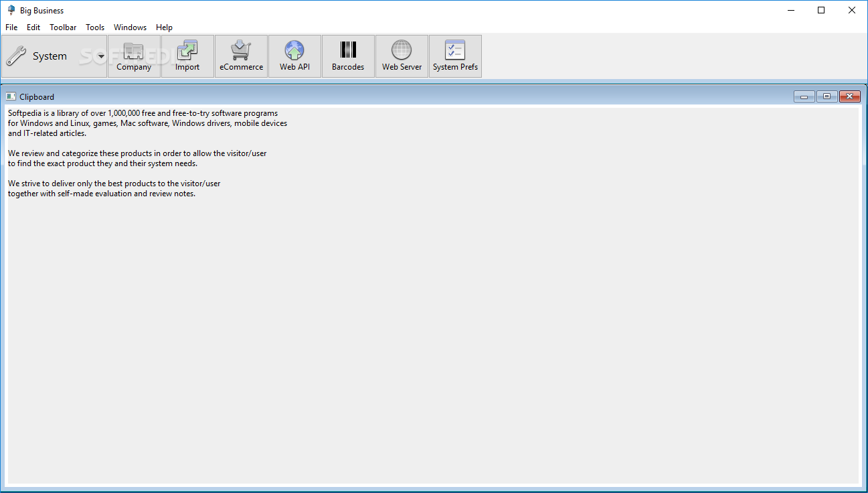868x493 pixels.
Task: Click the line starting "We strive to deliver"
Action: pos(114,184)
